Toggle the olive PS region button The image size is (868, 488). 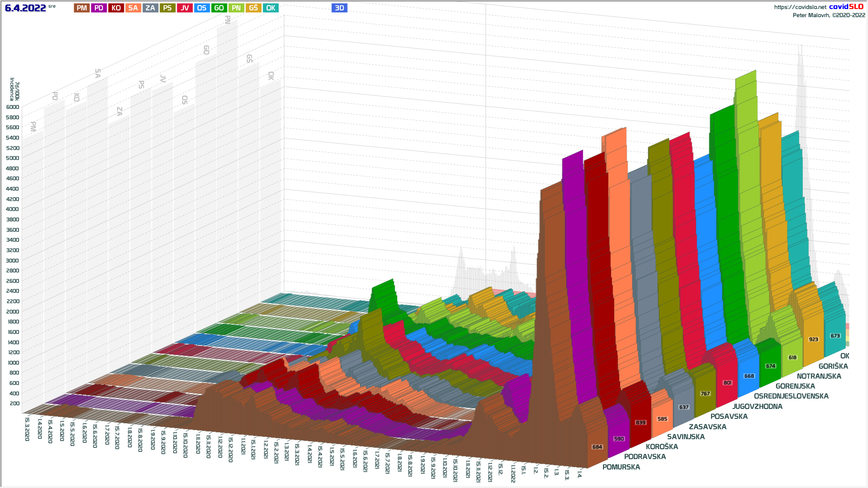(x=167, y=8)
